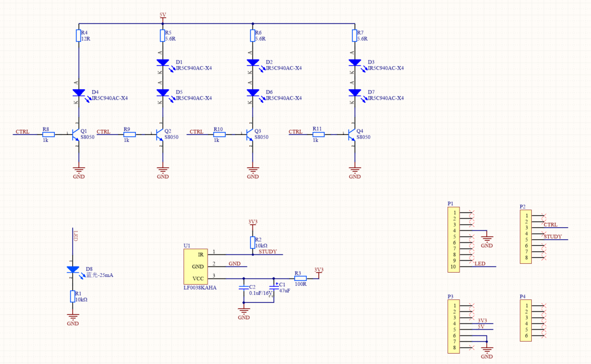591x364 pixels.
Task: Click the S8050 label of transistor Q1
Action: 88,137
